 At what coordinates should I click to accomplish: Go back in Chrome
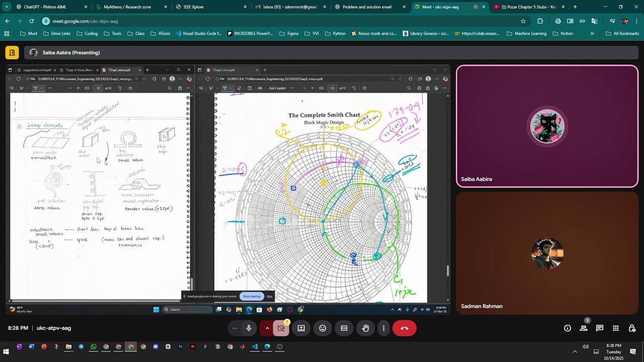[7, 21]
